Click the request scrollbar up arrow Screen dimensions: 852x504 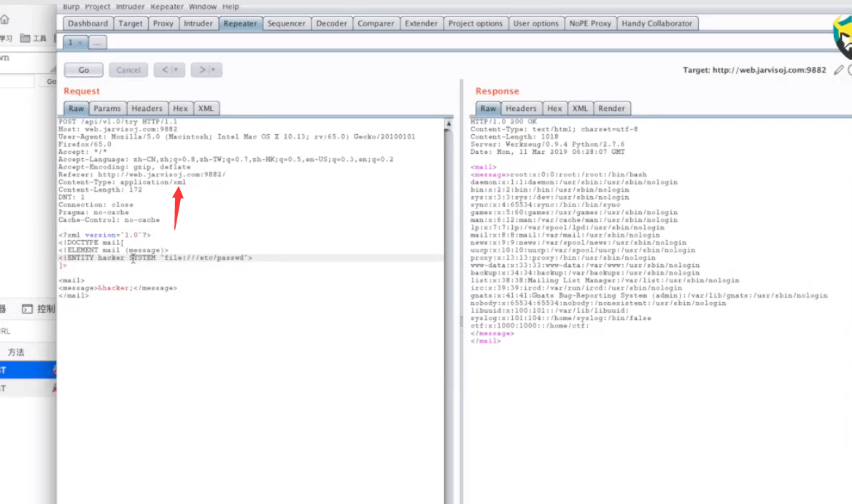449,124
